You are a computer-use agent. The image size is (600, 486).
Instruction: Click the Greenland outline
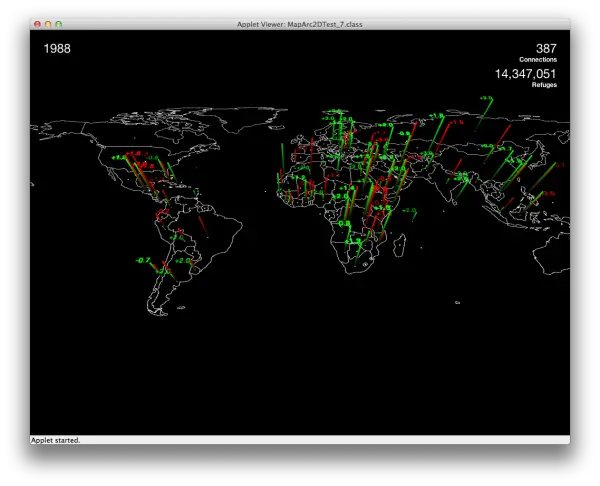point(249,119)
